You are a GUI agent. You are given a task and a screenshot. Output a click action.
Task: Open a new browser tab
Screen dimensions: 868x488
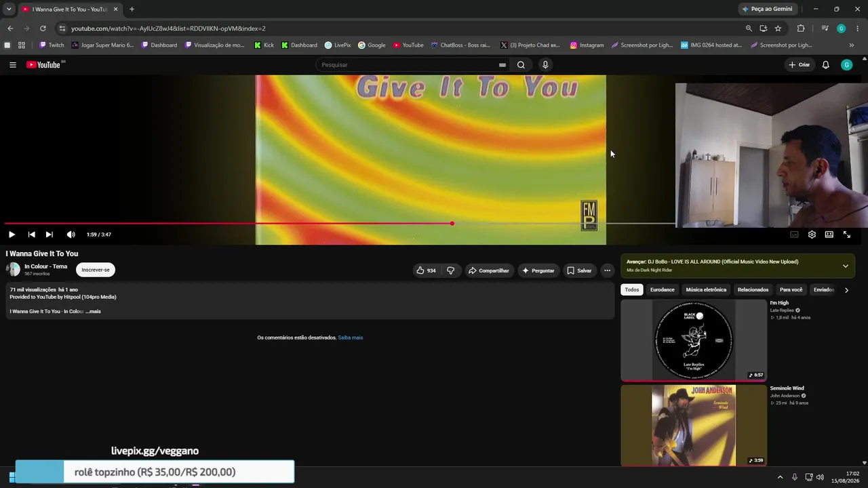132,9
